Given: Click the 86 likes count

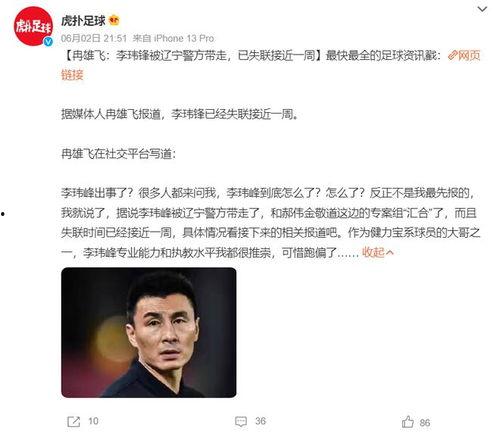Looking at the screenshot, I should (424, 423).
